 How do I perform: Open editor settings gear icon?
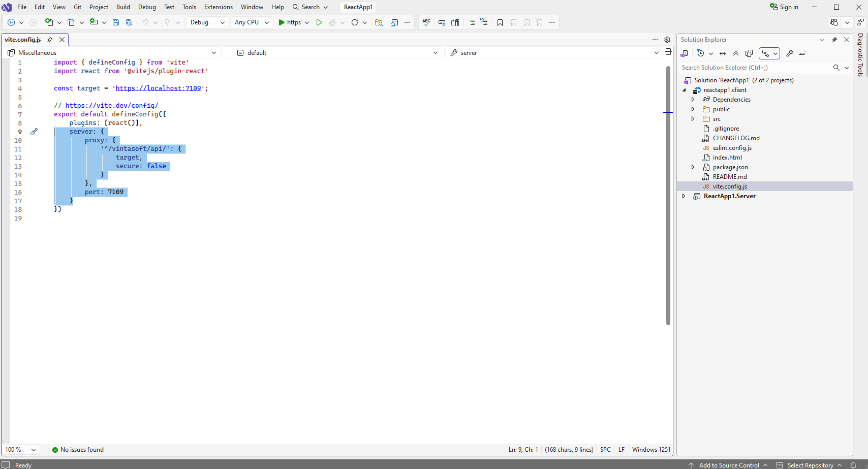(667, 40)
